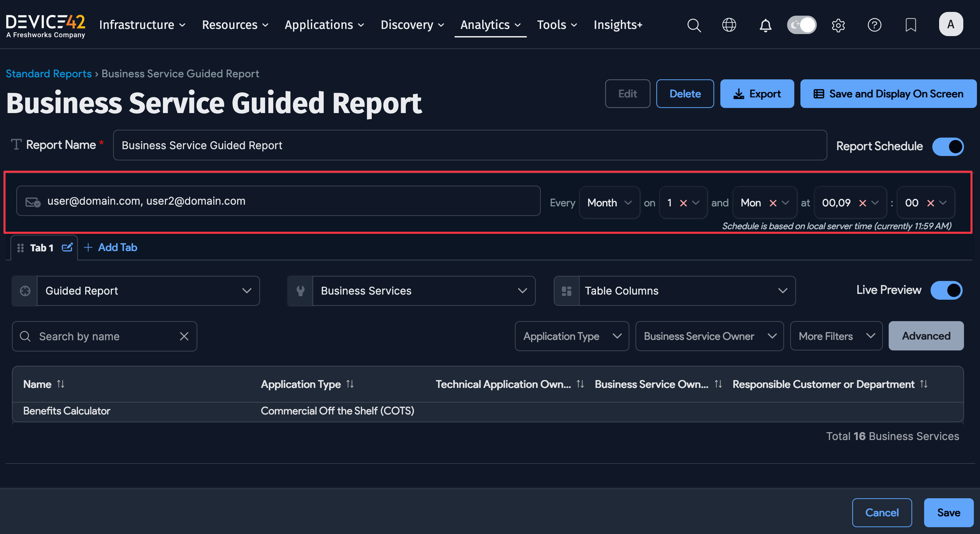Screen dimensions: 980x534
Task: Open the Business Service Owner filter
Action: [709, 336]
